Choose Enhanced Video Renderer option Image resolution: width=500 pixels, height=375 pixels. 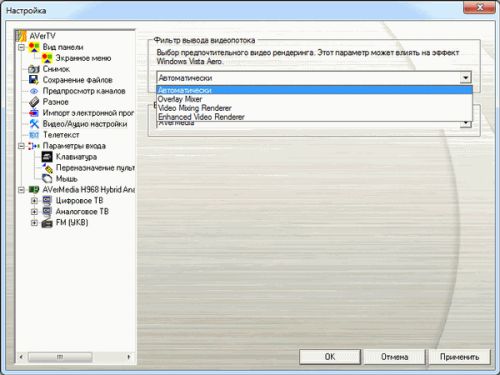314,117
